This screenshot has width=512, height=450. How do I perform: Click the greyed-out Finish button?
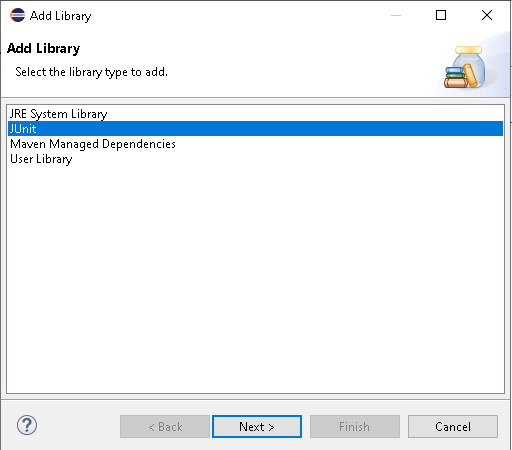[x=355, y=426]
